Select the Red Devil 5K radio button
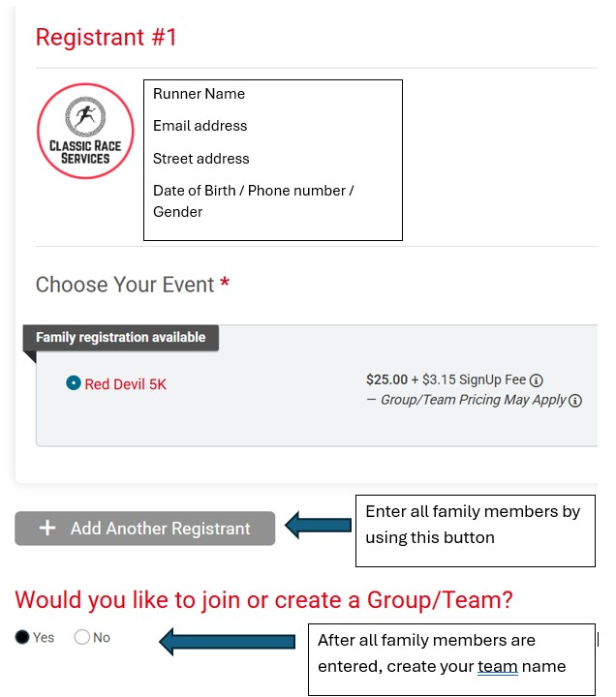The height and width of the screenshot is (697, 616). point(73,383)
